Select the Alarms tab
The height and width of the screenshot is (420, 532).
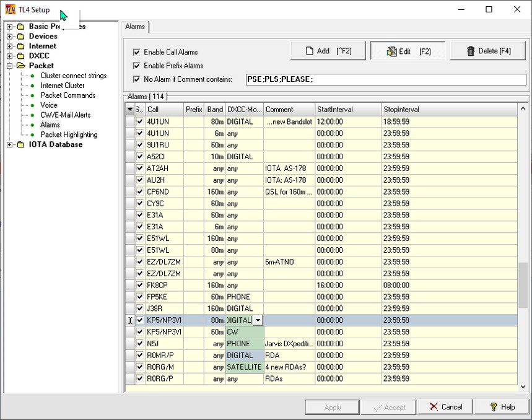135,27
